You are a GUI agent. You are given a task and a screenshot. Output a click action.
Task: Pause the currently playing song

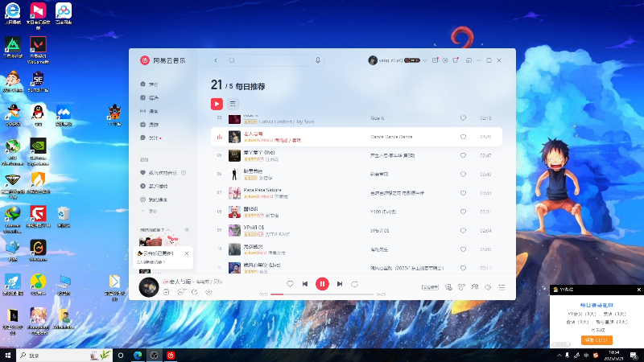(x=322, y=284)
